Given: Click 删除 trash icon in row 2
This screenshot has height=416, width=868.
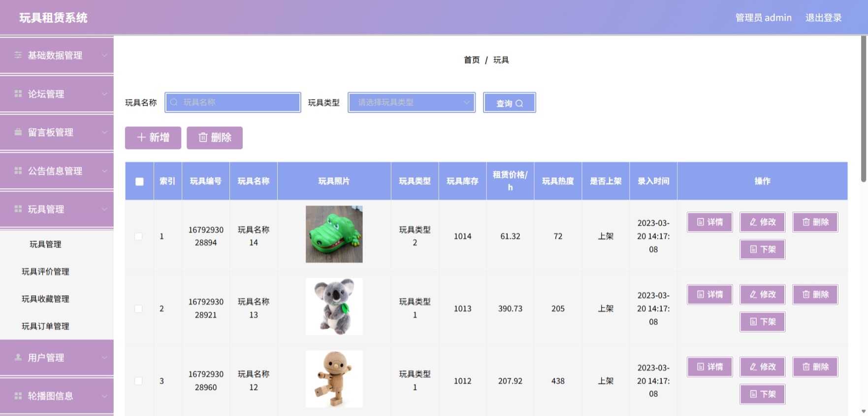Looking at the screenshot, I should (x=806, y=294).
